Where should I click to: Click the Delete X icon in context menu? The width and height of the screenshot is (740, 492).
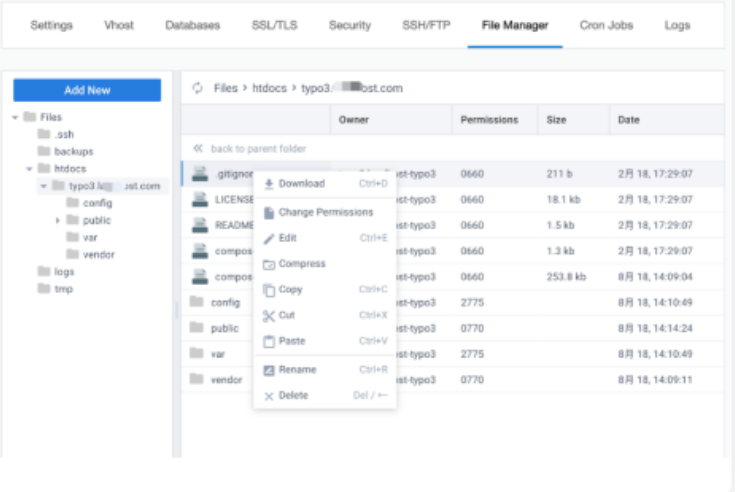tap(269, 396)
